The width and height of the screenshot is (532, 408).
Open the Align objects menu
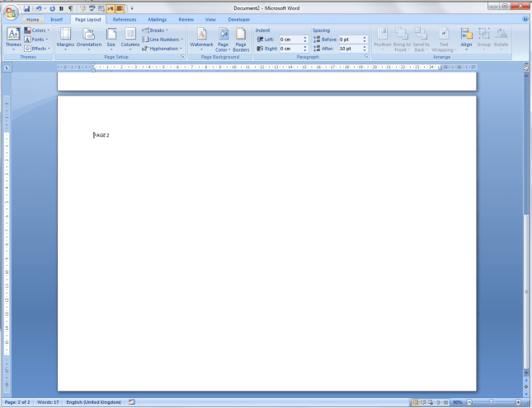[x=466, y=37]
